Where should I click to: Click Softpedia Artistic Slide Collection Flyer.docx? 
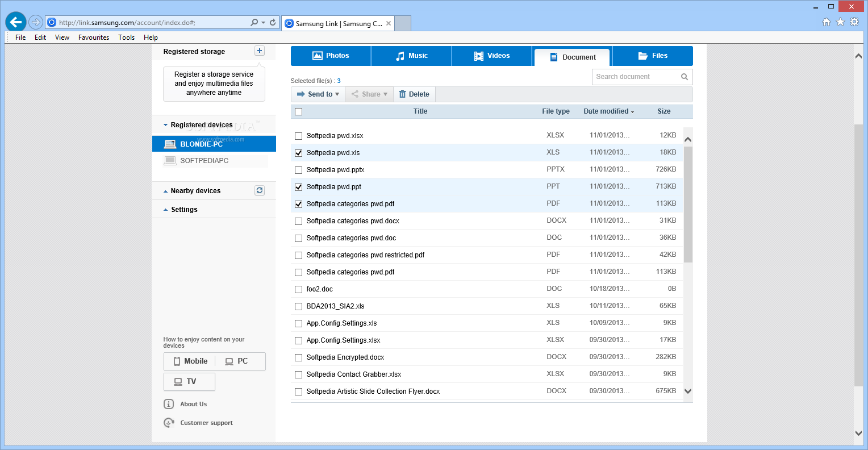[373, 391]
